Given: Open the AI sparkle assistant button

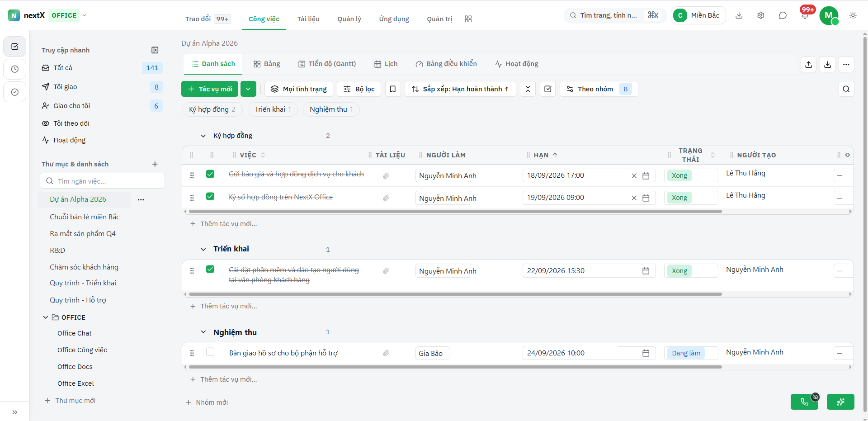Looking at the screenshot, I should [x=840, y=402].
